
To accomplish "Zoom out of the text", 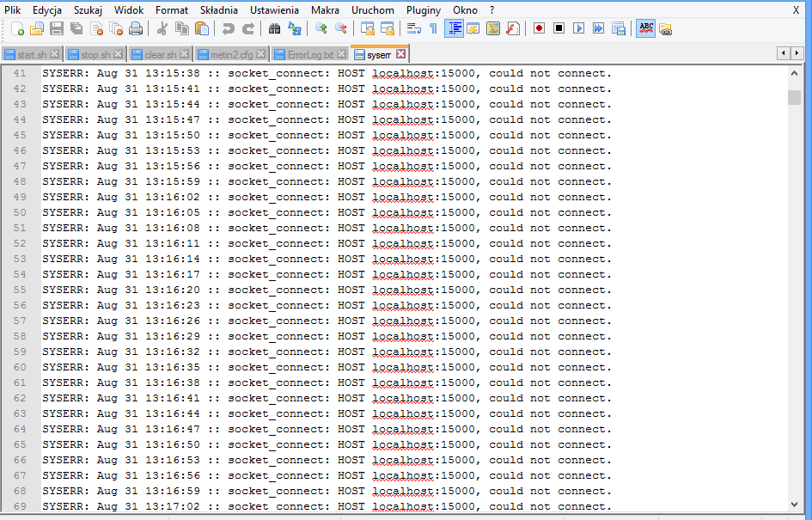I will tap(341, 29).
